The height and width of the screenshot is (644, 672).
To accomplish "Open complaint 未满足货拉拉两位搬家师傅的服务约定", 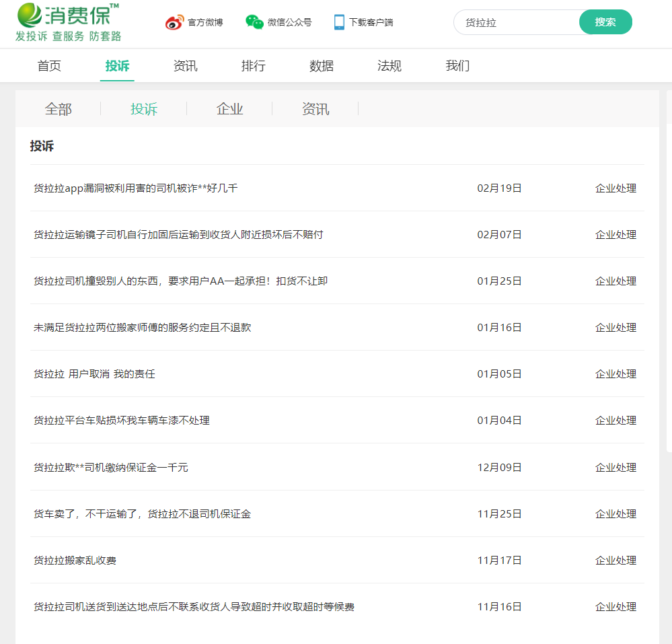I will click(x=143, y=328).
